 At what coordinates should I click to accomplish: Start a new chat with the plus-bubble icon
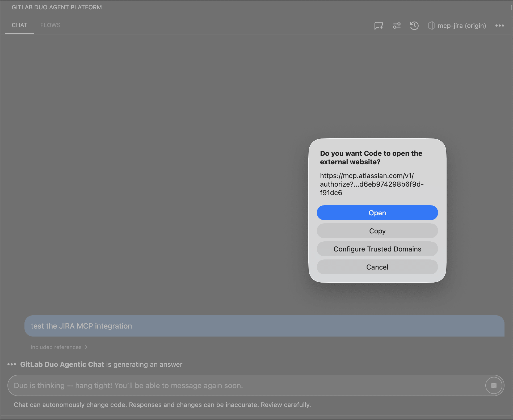coord(379,26)
